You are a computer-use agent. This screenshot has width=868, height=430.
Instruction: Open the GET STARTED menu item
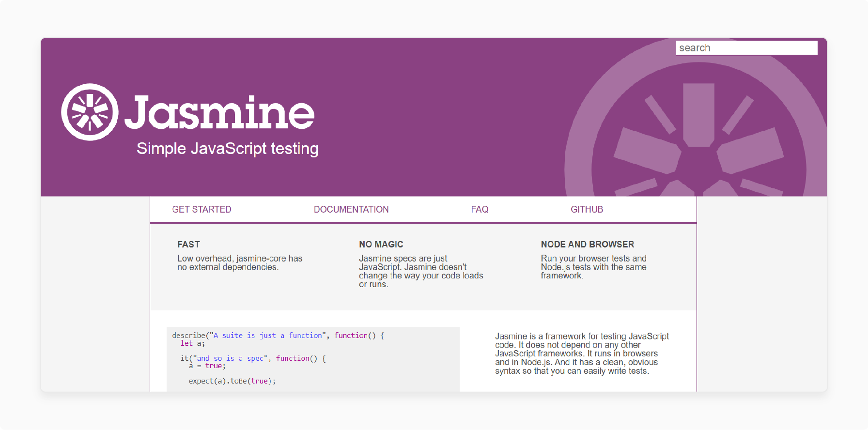point(201,209)
